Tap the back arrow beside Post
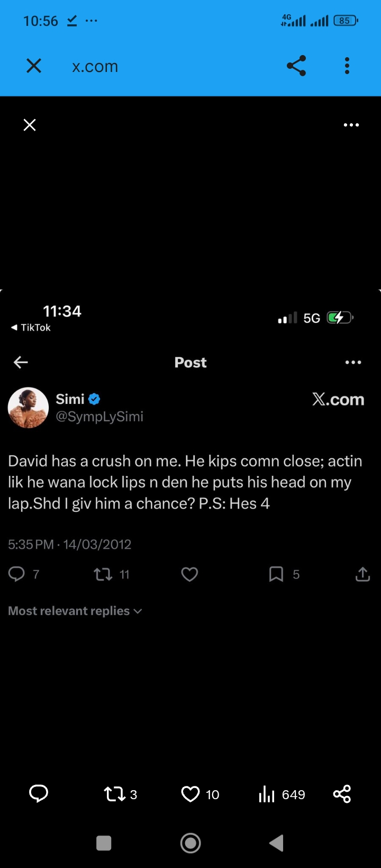The height and width of the screenshot is (868, 381). pyautogui.click(x=21, y=363)
